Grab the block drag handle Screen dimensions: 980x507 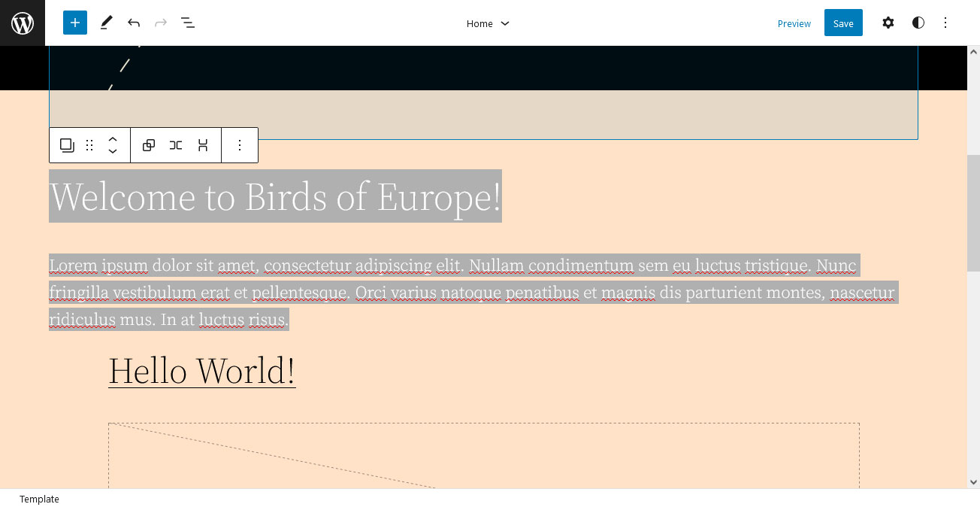click(89, 144)
